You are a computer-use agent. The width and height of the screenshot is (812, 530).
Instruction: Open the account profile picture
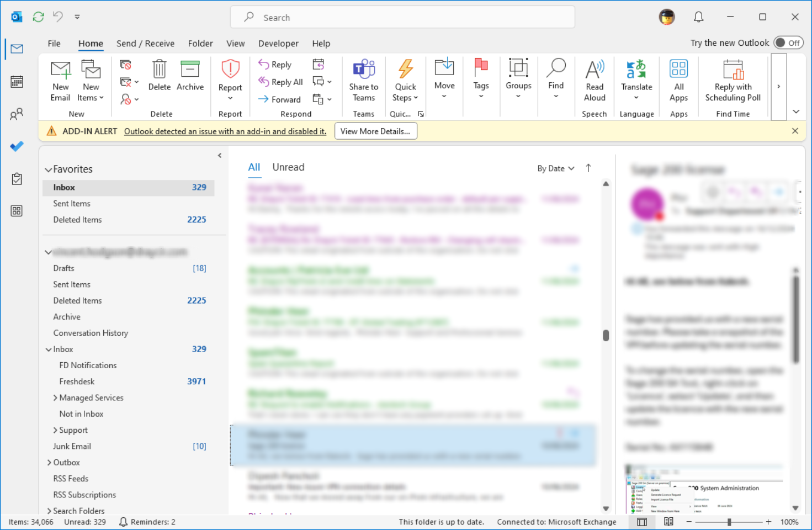[667, 17]
